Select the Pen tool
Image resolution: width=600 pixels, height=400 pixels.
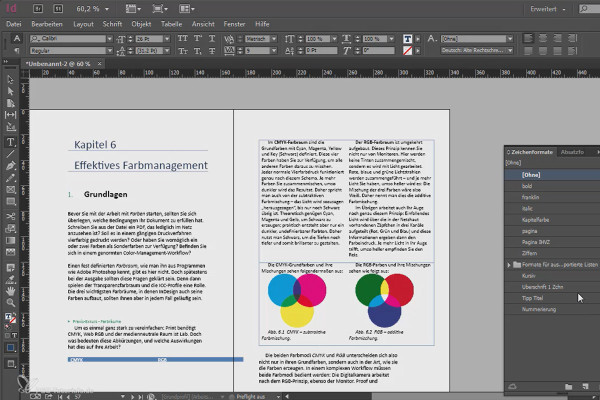click(x=10, y=166)
